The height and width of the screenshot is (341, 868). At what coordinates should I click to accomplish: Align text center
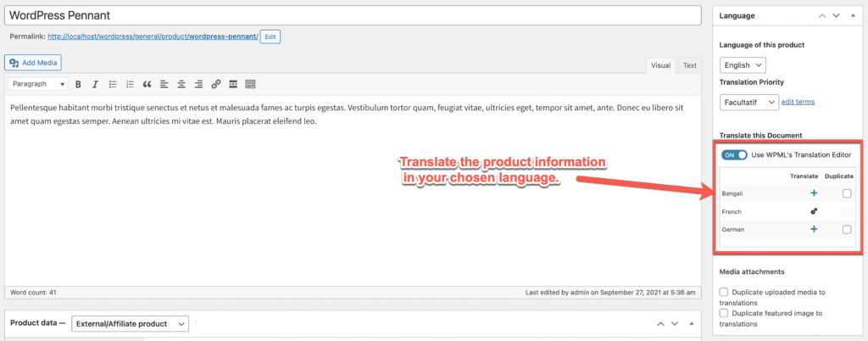(181, 84)
